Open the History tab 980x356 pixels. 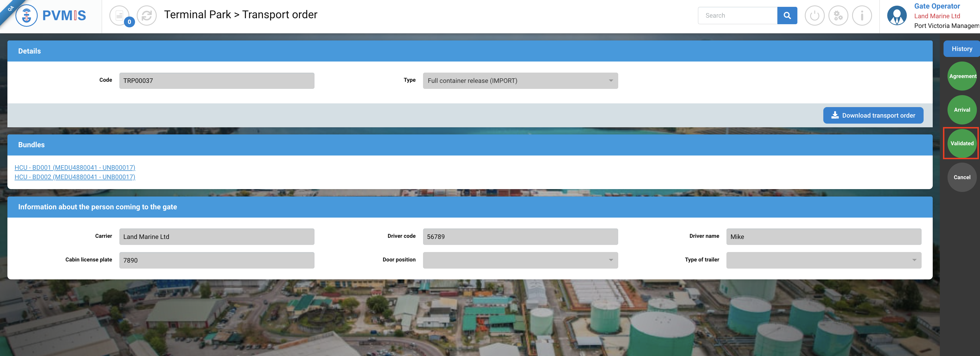961,49
